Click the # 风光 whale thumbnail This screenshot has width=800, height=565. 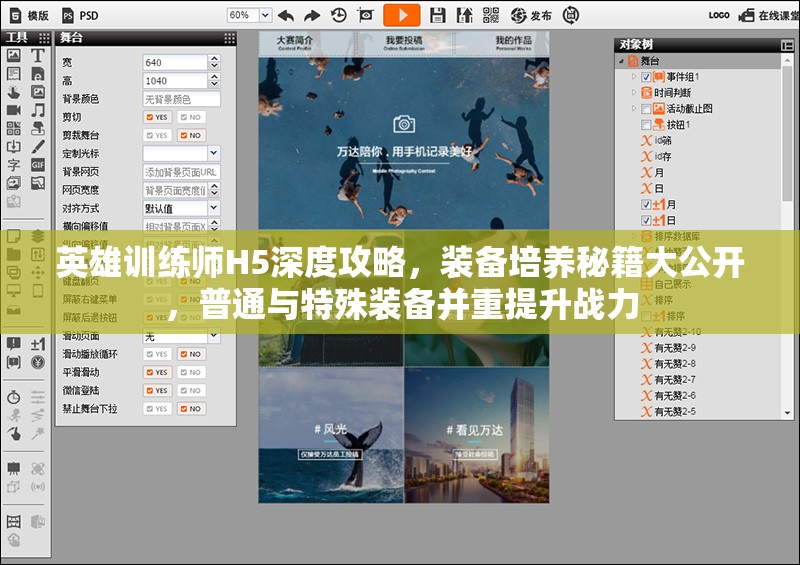point(331,435)
